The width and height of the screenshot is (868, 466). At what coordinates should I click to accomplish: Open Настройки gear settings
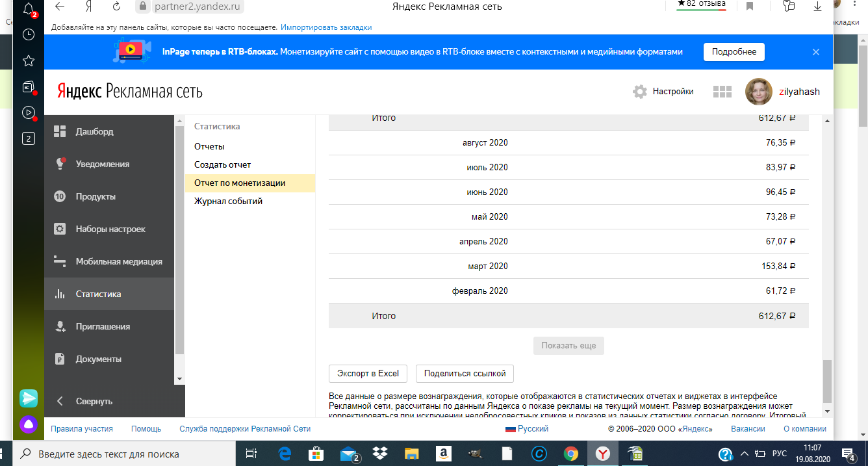click(x=663, y=92)
